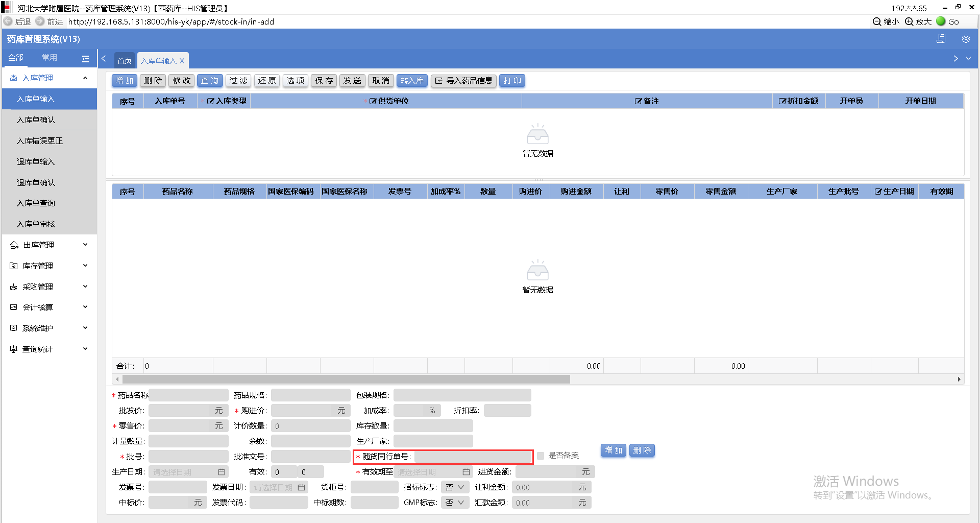Open the document icon in blue header

coord(941,39)
